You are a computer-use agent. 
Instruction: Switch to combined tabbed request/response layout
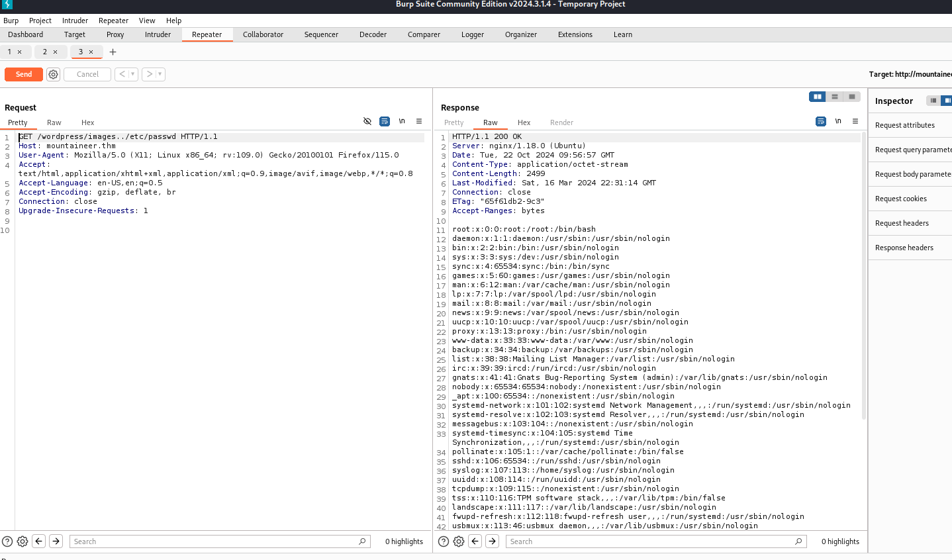[852, 97]
